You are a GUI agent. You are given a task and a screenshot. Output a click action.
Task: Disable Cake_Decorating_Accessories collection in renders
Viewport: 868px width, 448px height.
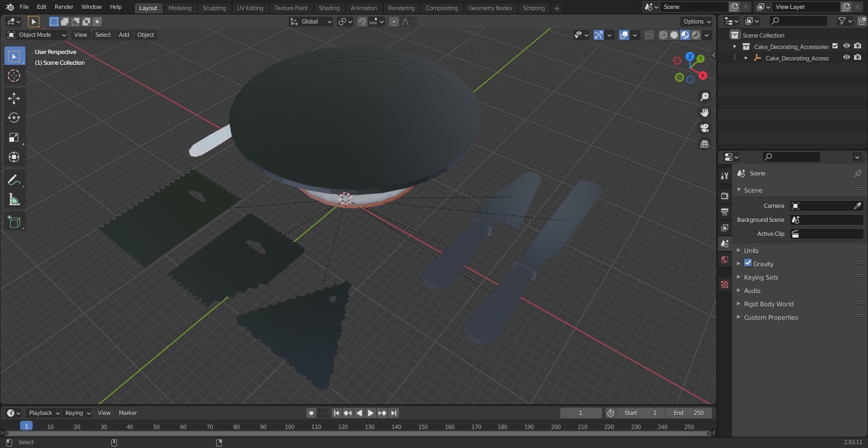pyautogui.click(x=858, y=46)
